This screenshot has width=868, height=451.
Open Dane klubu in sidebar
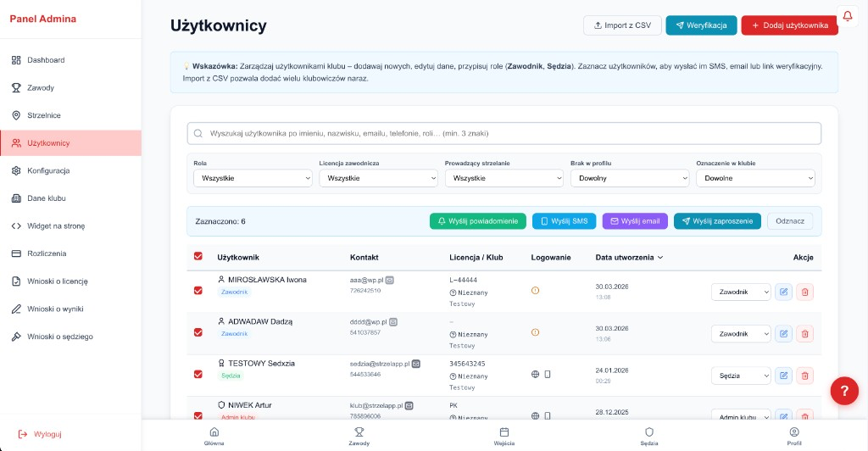pyautogui.click(x=71, y=198)
